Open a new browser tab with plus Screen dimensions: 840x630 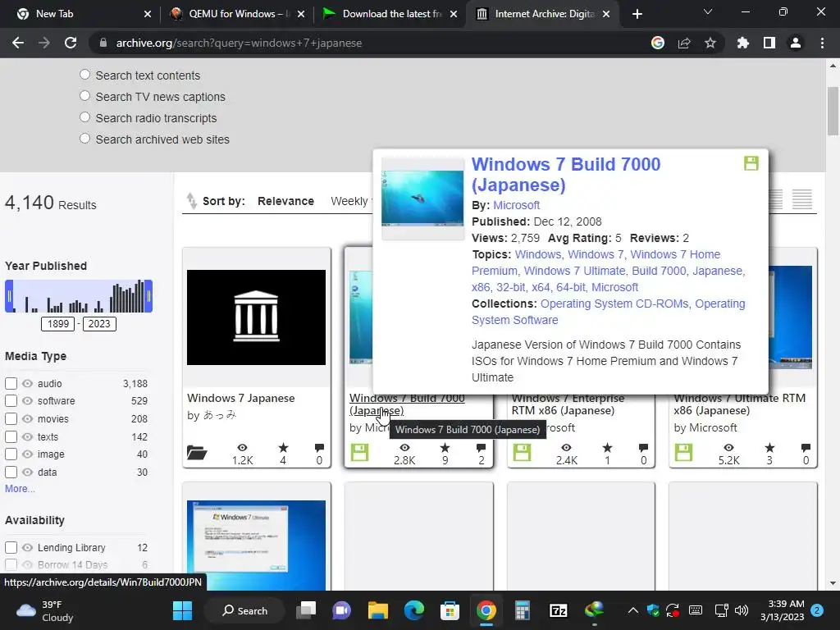[x=637, y=14]
